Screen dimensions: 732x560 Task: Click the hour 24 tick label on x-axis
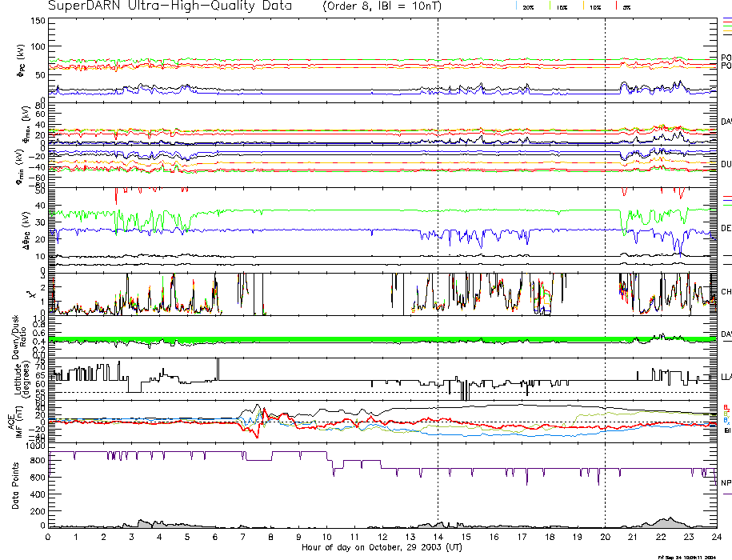pyautogui.click(x=714, y=538)
